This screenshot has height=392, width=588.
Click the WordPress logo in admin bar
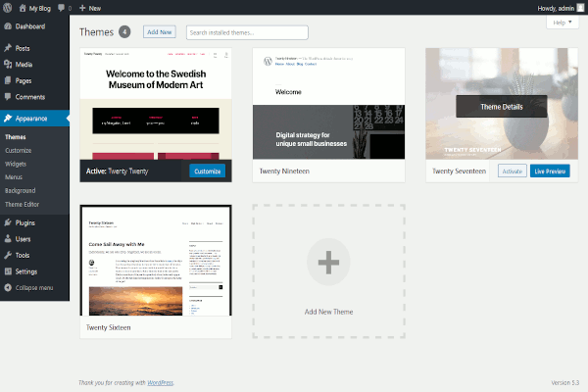pyautogui.click(x=8, y=7)
